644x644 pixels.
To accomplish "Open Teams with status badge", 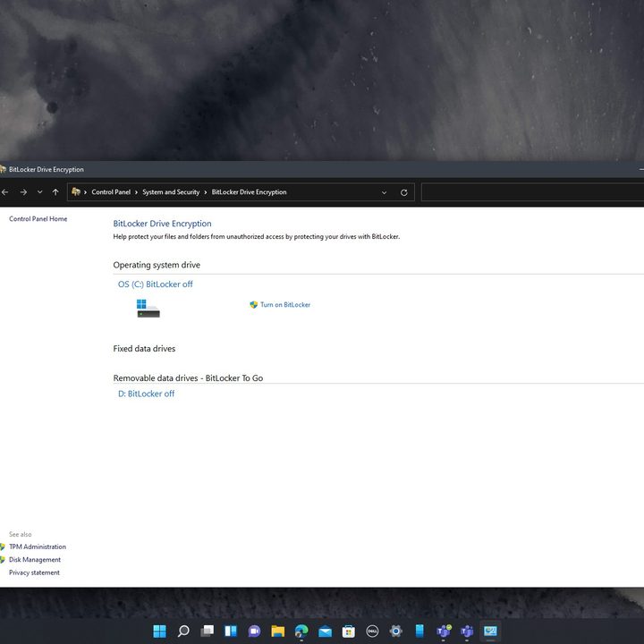I will tap(444, 631).
